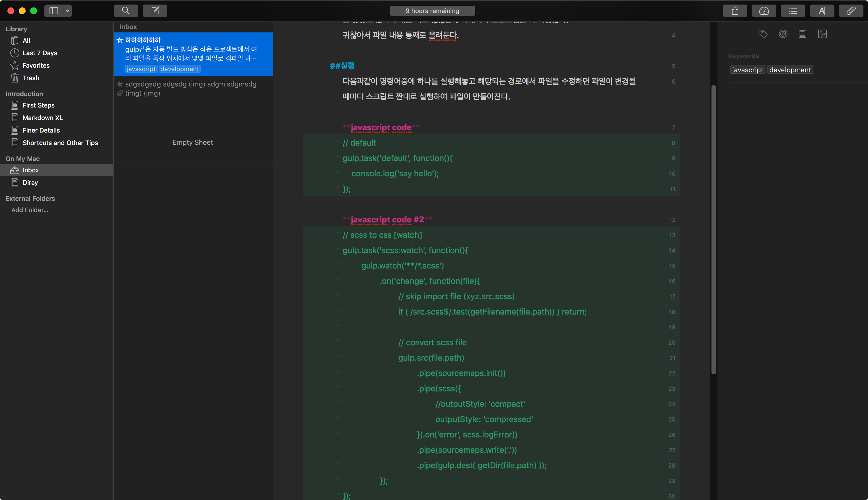868x500 pixels.
Task: Open the share/export icon
Action: coord(735,11)
